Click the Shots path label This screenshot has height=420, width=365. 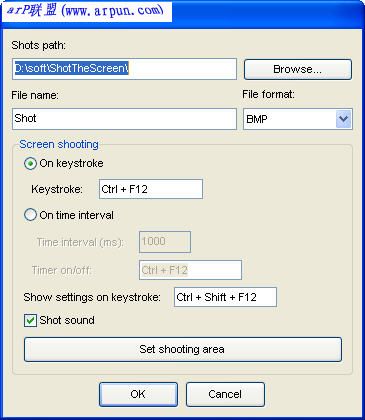(x=39, y=45)
